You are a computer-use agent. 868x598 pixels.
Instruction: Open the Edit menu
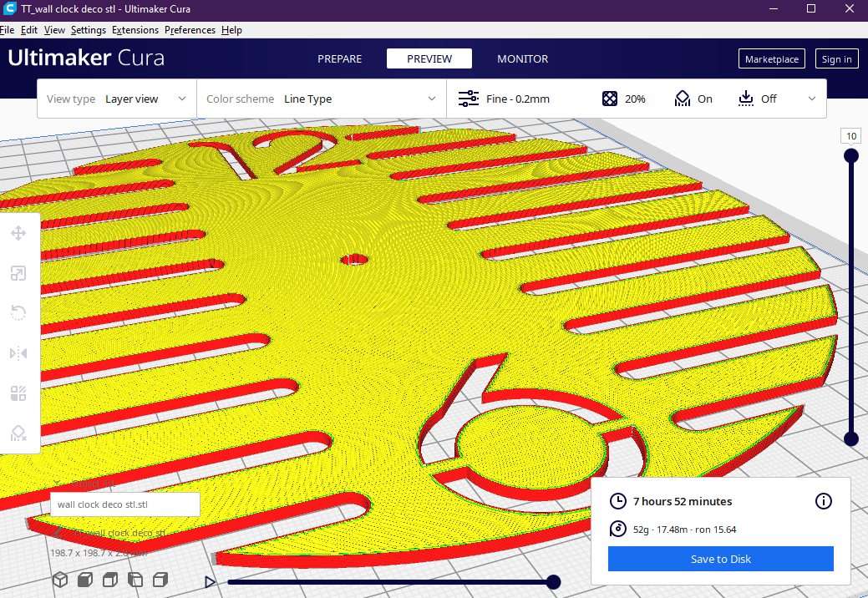pos(28,30)
